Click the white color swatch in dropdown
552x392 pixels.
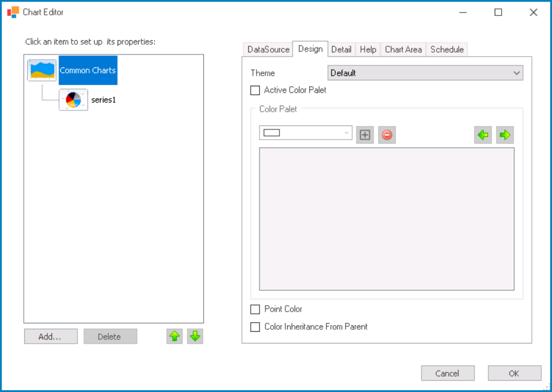tap(271, 133)
